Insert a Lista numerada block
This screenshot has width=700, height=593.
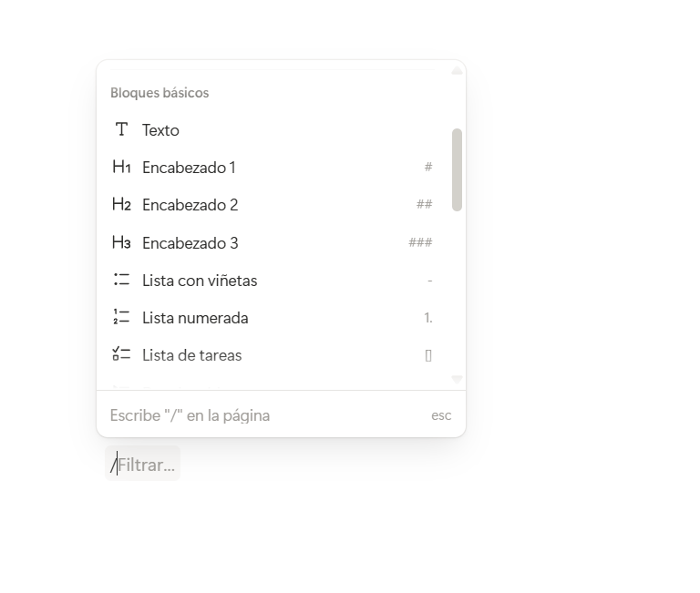(195, 318)
